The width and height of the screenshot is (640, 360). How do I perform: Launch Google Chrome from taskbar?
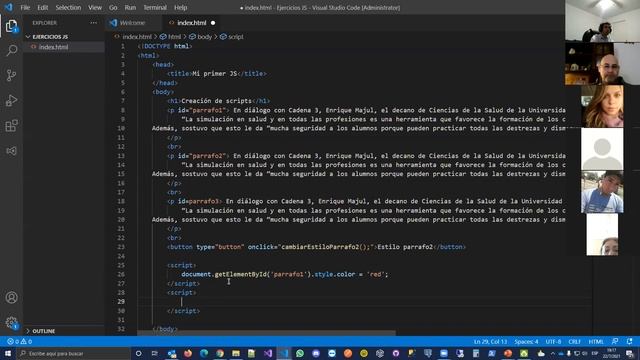point(220,353)
